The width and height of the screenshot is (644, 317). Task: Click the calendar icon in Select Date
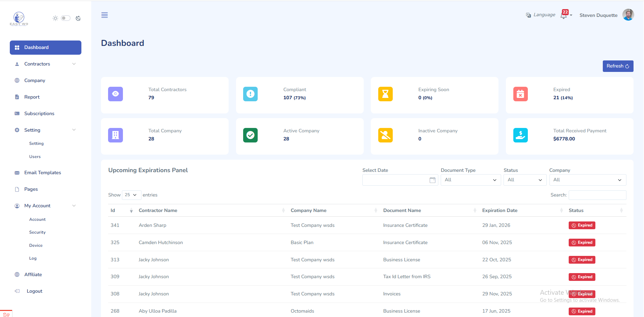tap(432, 180)
